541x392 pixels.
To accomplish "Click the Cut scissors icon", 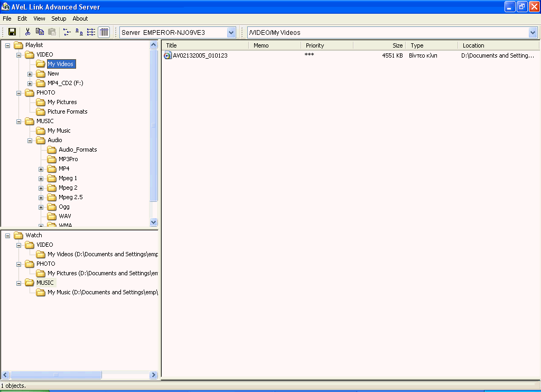I will 27,32.
